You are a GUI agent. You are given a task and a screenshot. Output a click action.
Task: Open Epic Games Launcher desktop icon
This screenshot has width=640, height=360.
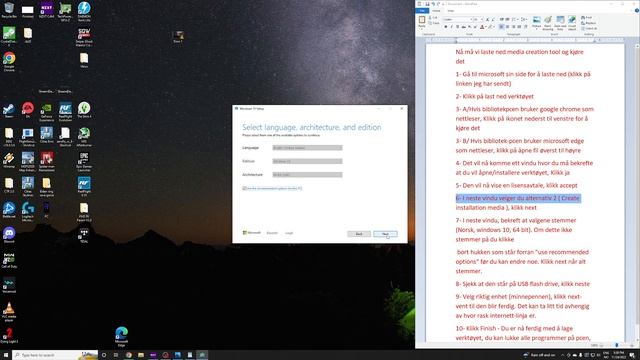tap(84, 162)
